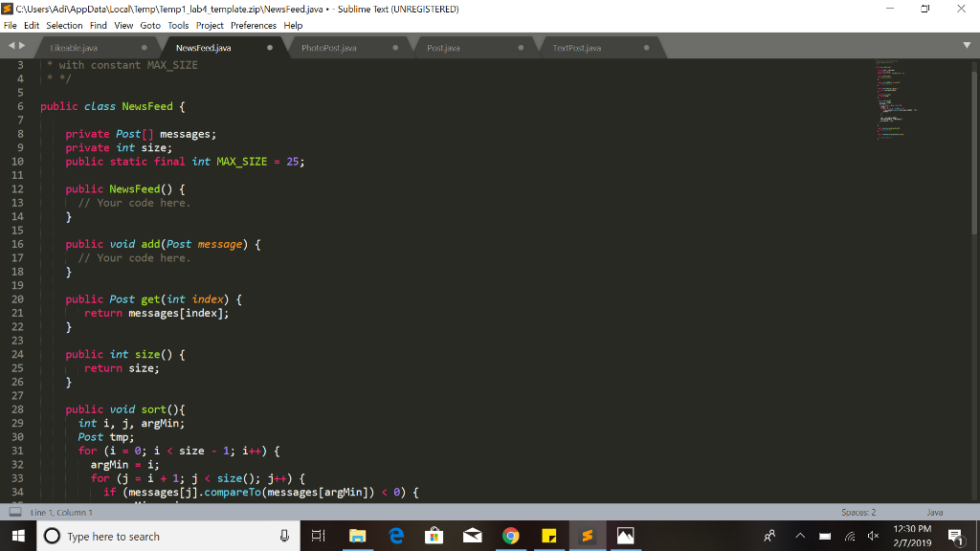Click on the MAX_SIZE constant name
The width and height of the screenshot is (980, 551).
click(242, 162)
